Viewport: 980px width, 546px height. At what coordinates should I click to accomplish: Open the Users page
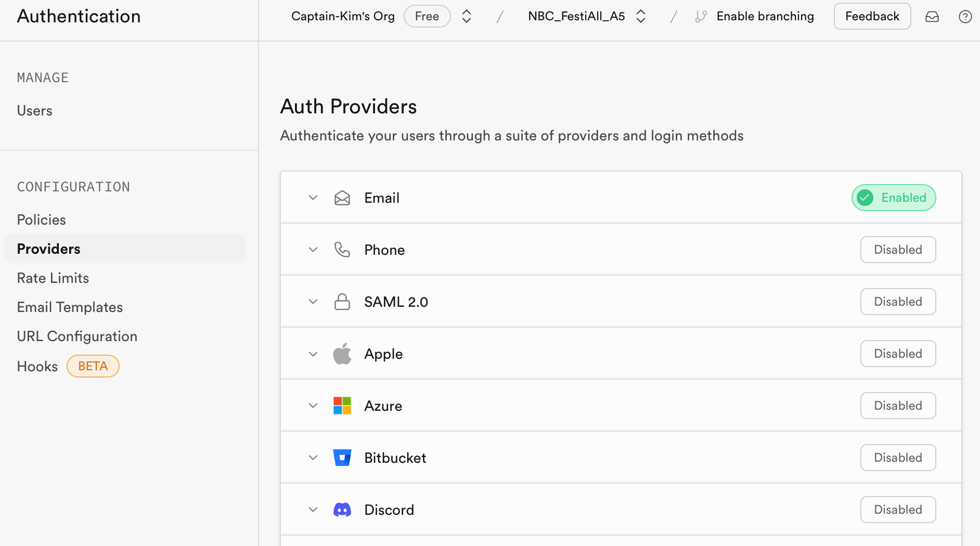(35, 111)
